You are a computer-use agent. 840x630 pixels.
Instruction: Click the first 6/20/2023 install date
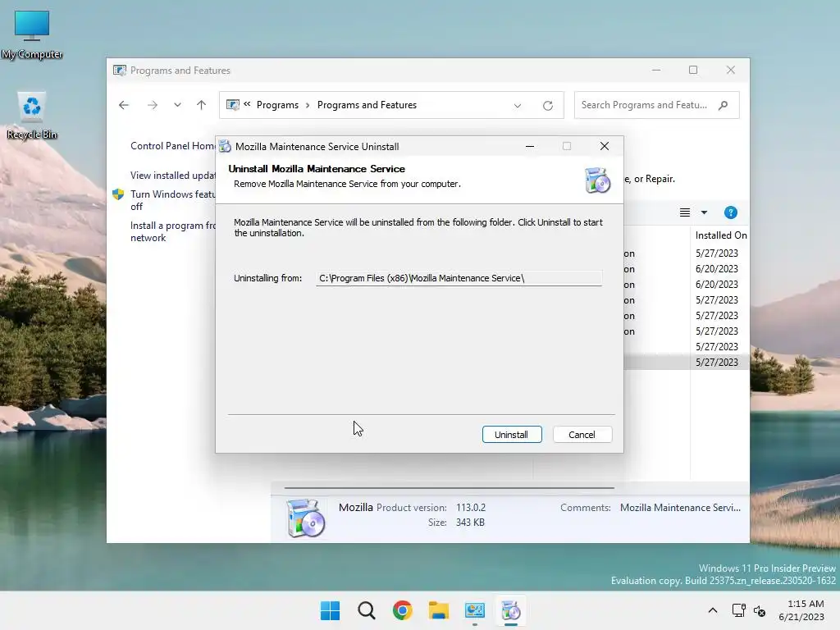point(717,268)
